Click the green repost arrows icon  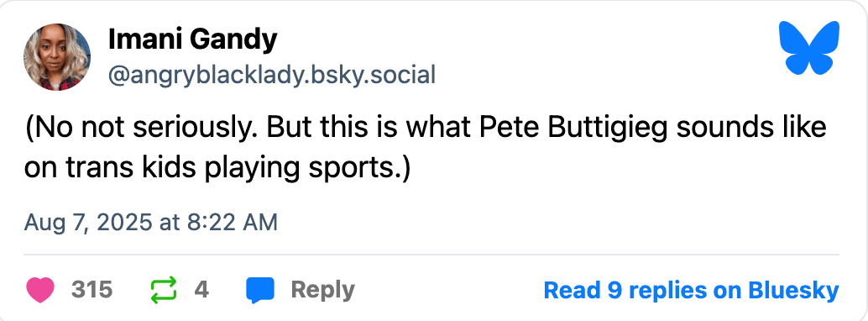pyautogui.click(x=164, y=290)
